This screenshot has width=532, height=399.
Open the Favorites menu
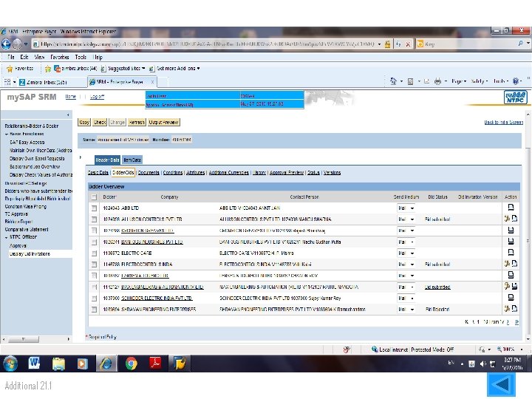tap(59, 57)
